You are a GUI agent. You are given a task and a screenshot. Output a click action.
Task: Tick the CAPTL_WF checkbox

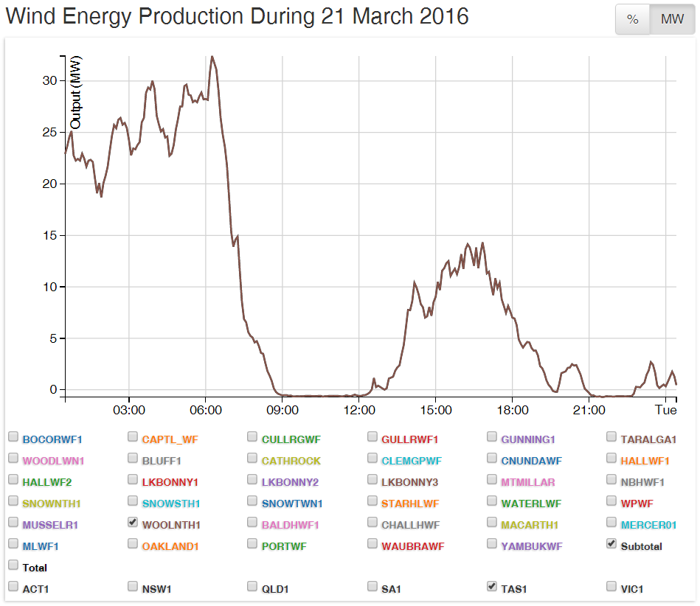tap(133, 436)
